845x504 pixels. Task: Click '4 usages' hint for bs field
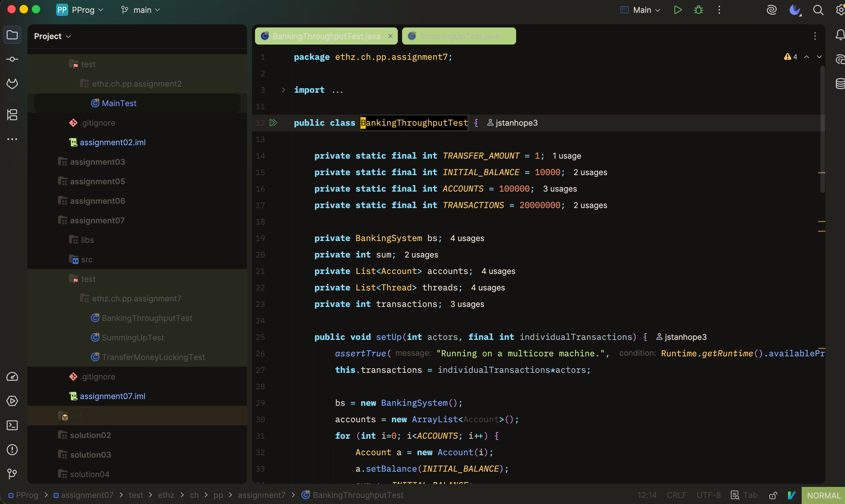pos(467,238)
